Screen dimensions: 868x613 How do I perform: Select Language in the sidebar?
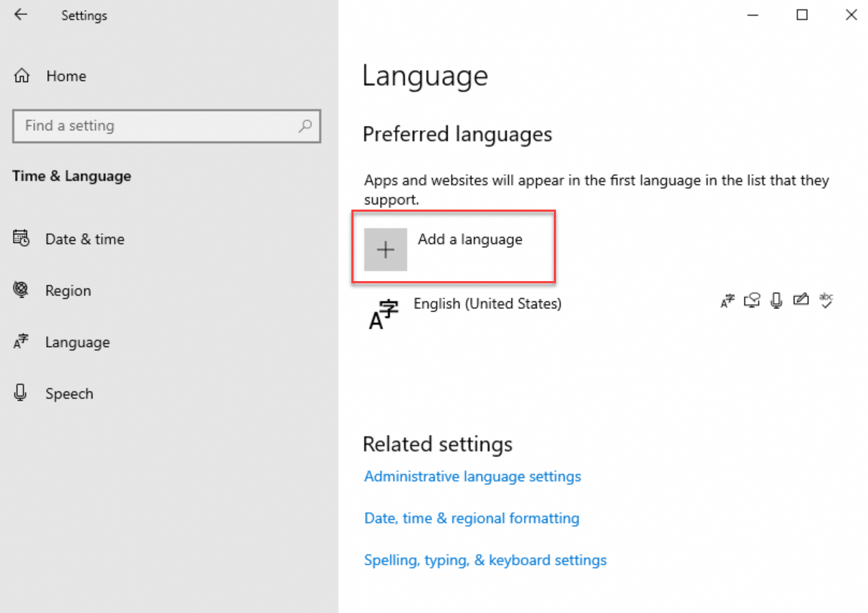pyautogui.click(x=77, y=342)
